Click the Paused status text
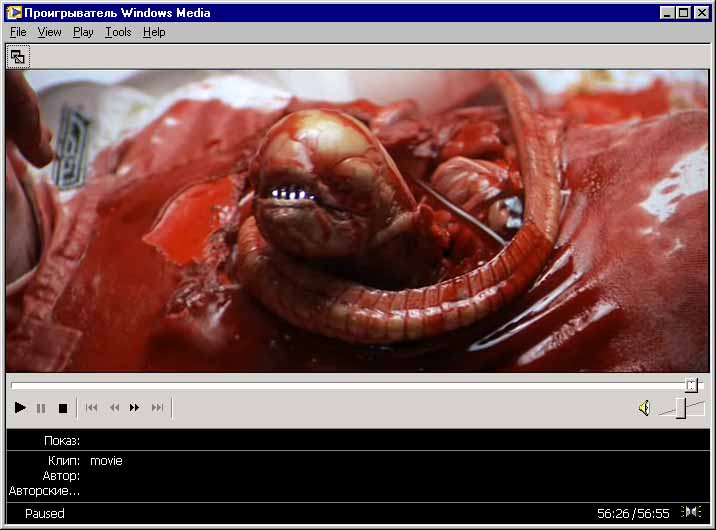 coord(45,514)
